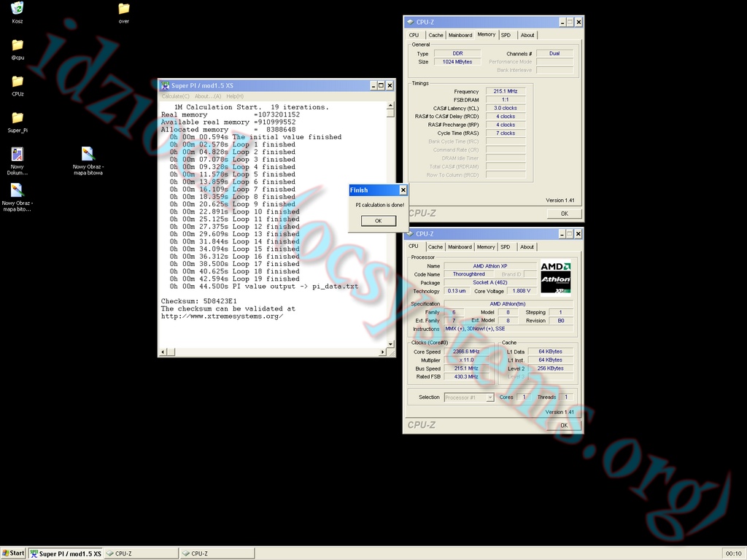Screen dimensions: 747x560
Task: Select the Super PI / mod1.5 XS taskbar button
Action: pyautogui.click(x=65, y=554)
